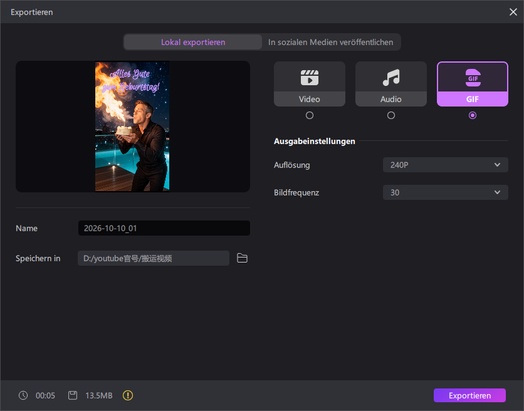Choose the Audio radio button
The height and width of the screenshot is (411, 524).
pyautogui.click(x=391, y=115)
